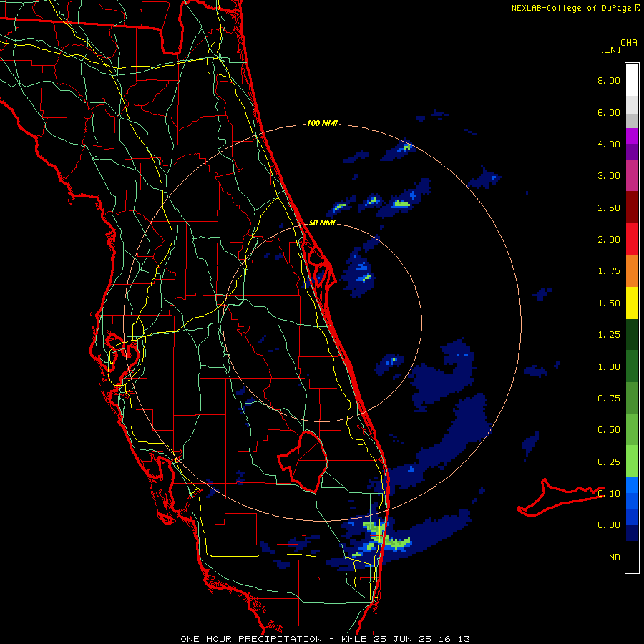644x644 pixels.
Task: Pick the white swatch at legend top
Action: coord(632,80)
